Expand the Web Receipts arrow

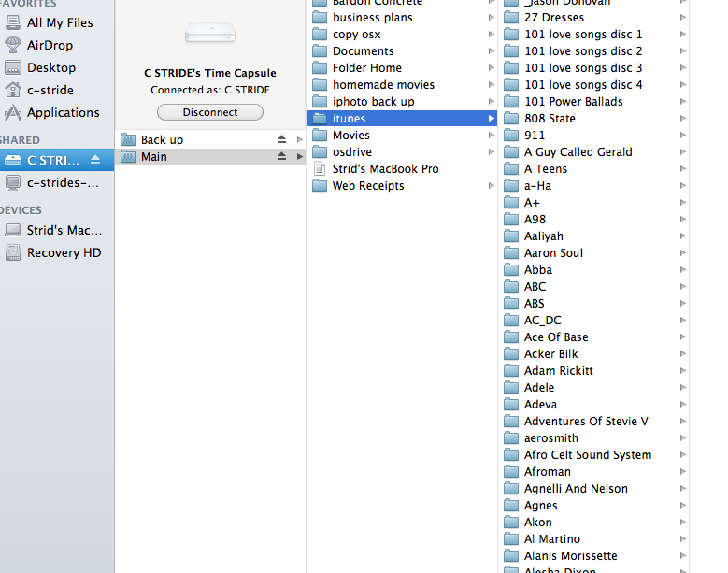click(491, 186)
